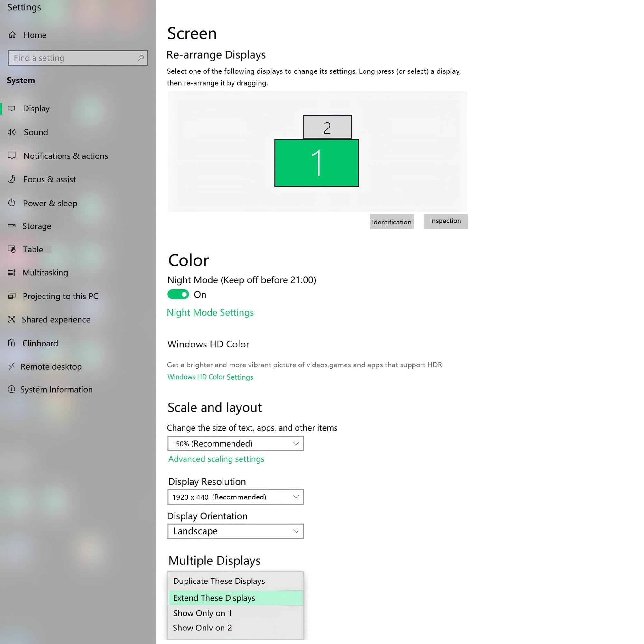Select Show Only on 1 option
Viewport: 644px width, 644px height.
click(x=235, y=613)
